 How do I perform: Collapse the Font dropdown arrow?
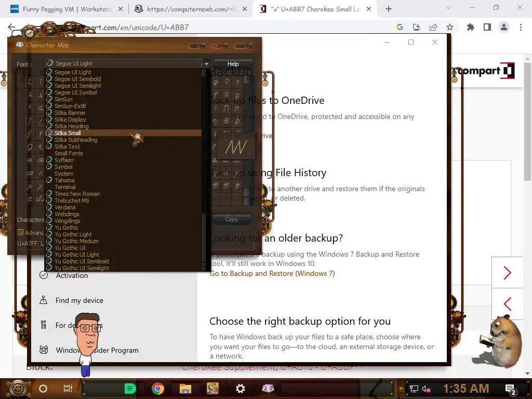pos(206,63)
